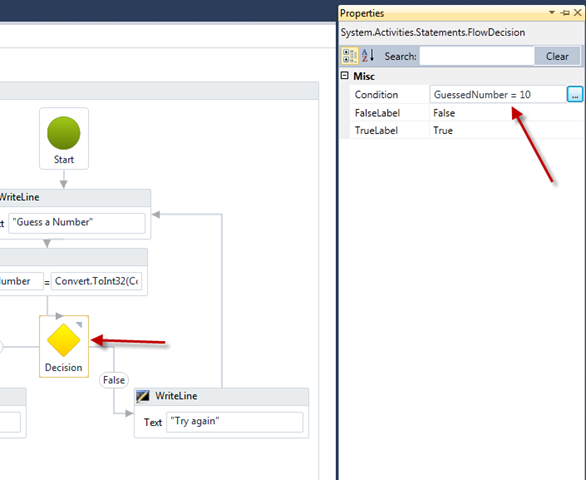Select the TrueLabel property value
The height and width of the screenshot is (480, 586).
(506, 130)
